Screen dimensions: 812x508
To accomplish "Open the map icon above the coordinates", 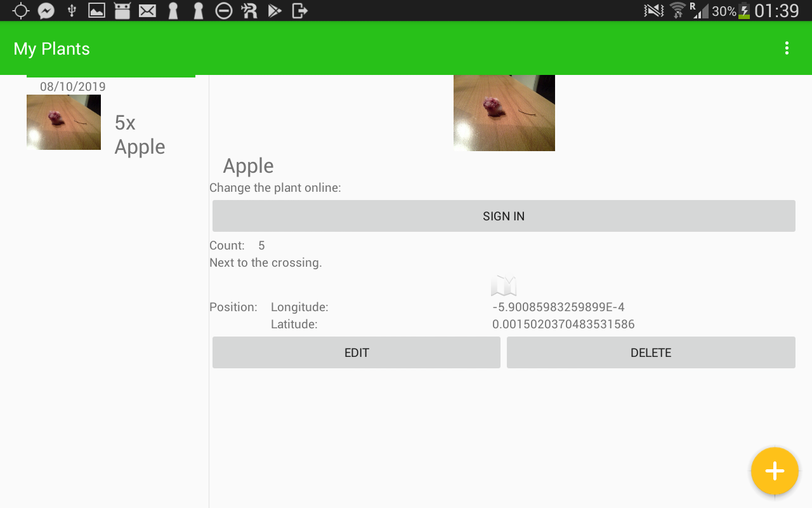I will 504,286.
